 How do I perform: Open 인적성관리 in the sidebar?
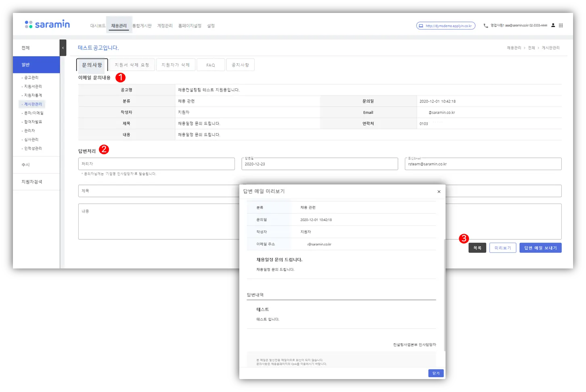pyautogui.click(x=32, y=149)
